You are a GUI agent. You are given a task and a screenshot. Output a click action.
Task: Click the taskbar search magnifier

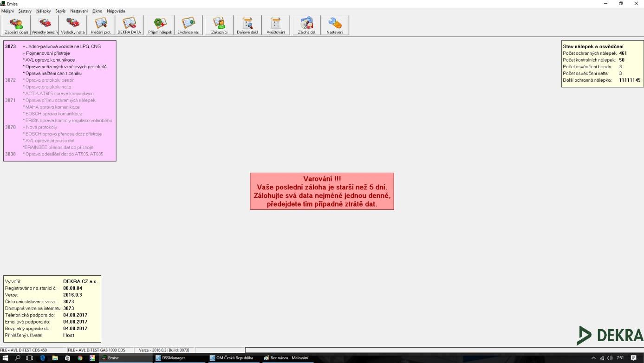point(18,358)
